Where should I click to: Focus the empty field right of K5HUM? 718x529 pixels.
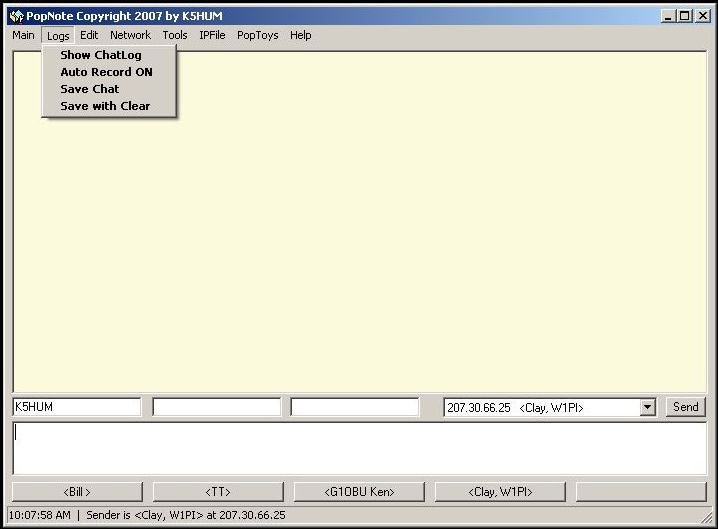(x=217, y=407)
